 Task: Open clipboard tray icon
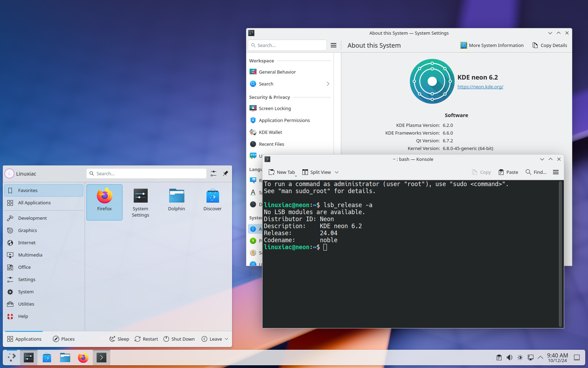[499, 357]
